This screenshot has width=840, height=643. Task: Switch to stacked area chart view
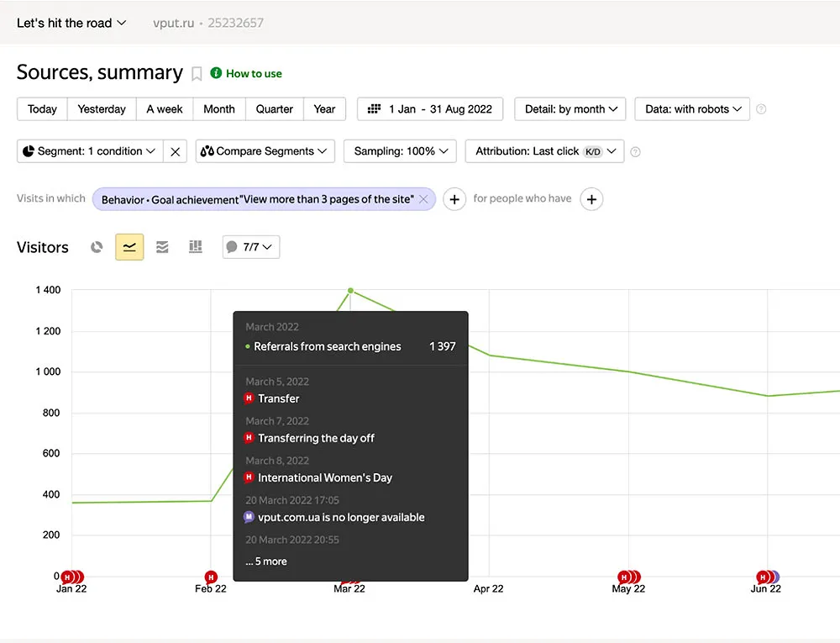(x=162, y=247)
